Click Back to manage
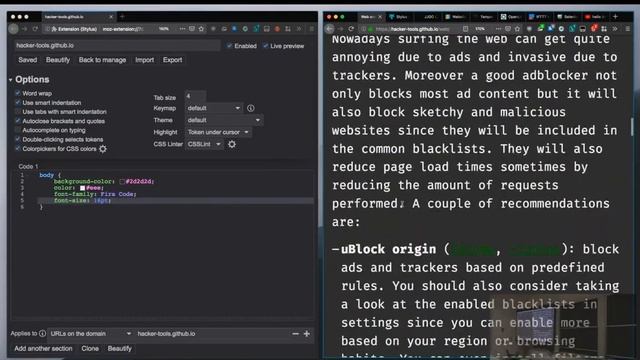 pyautogui.click(x=102, y=60)
